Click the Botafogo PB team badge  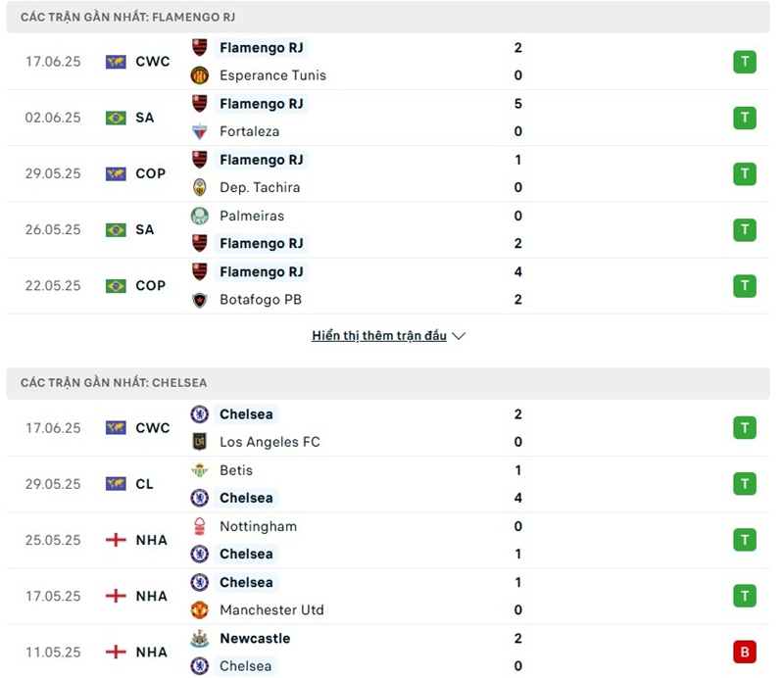click(x=200, y=300)
